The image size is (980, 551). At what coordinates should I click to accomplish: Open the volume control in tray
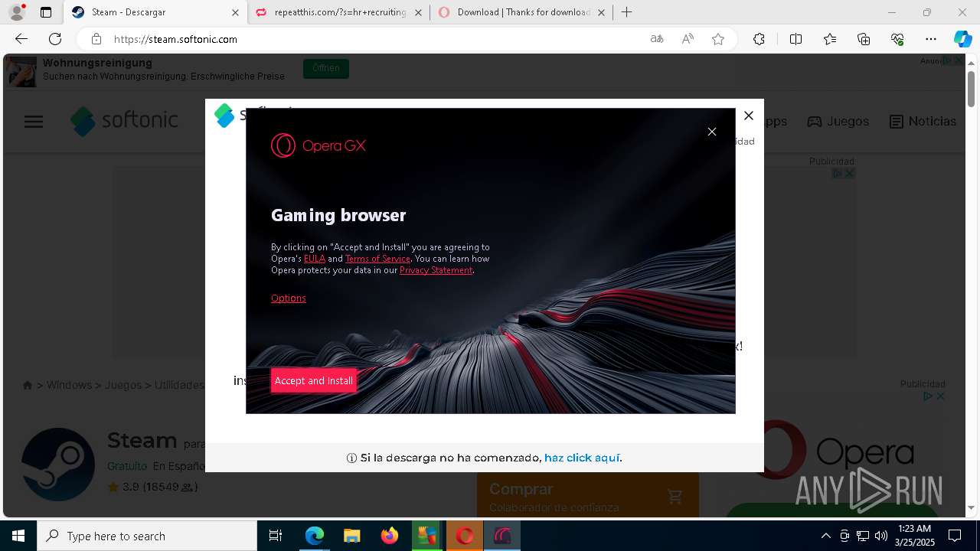click(880, 536)
